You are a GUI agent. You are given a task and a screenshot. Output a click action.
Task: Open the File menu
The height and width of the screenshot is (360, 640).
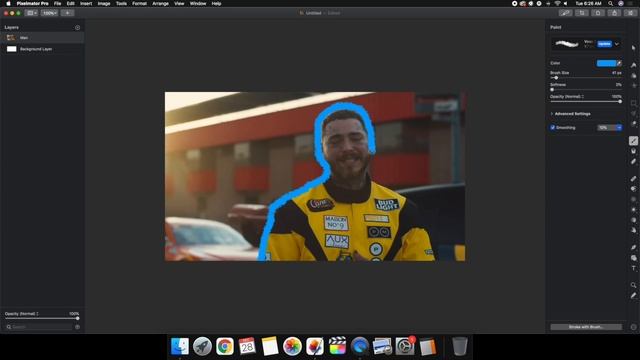coord(58,3)
